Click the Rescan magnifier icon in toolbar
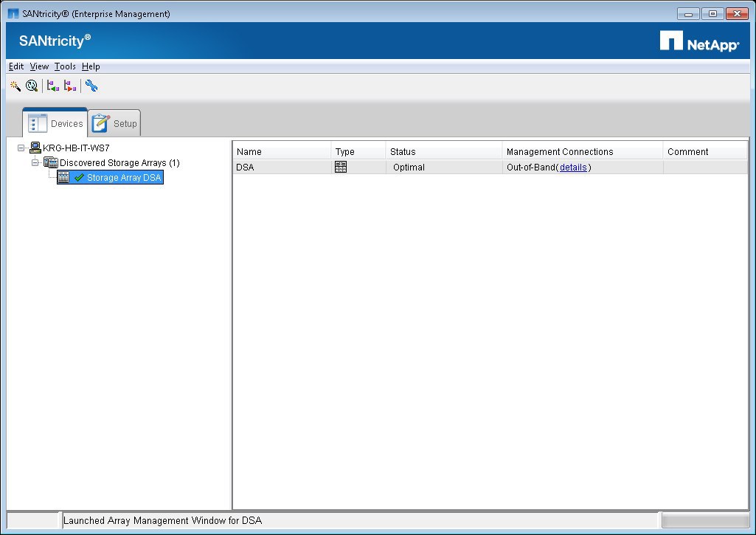 (x=32, y=86)
